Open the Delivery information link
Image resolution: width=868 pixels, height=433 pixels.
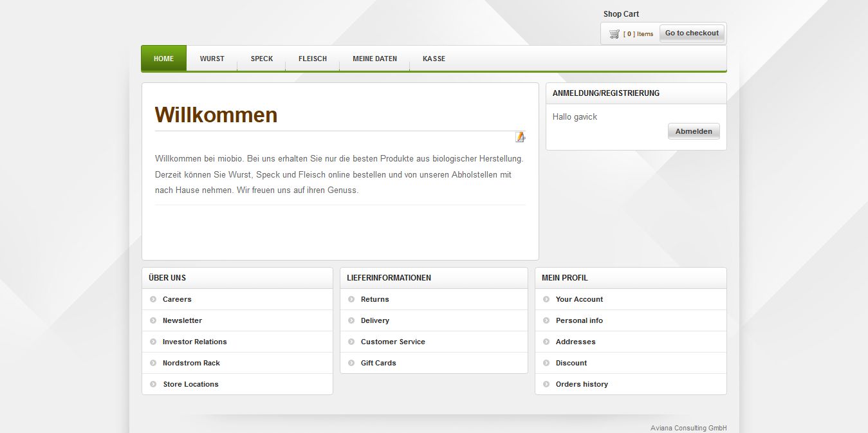tap(375, 320)
